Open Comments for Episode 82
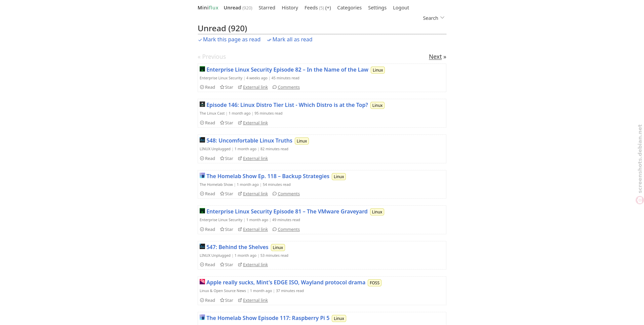Screen dimensions: 644x325 click(x=286, y=87)
